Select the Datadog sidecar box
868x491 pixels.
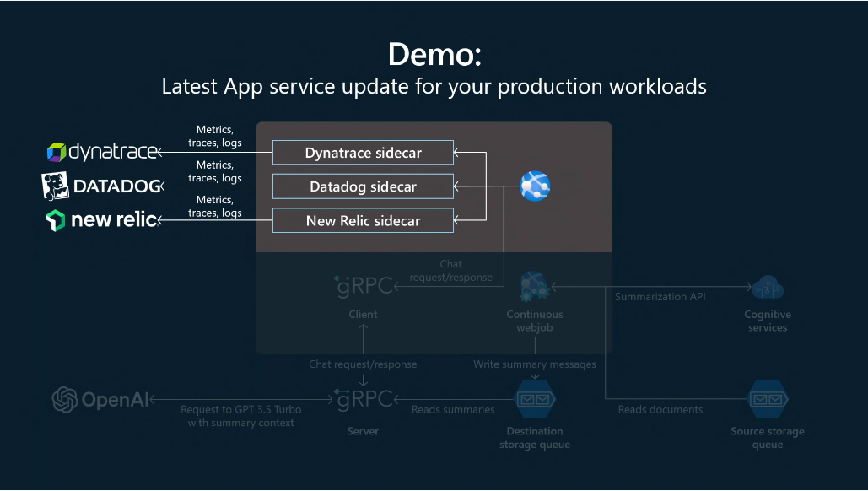point(363,186)
